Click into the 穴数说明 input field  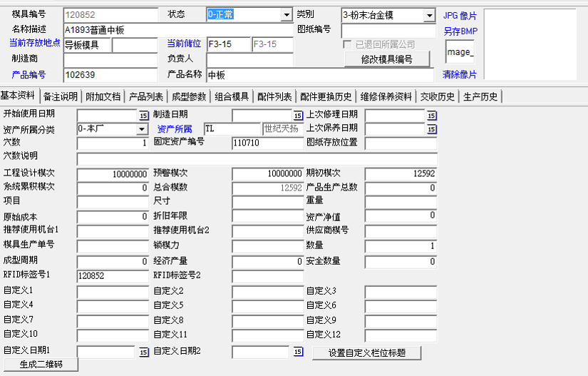click(257, 158)
